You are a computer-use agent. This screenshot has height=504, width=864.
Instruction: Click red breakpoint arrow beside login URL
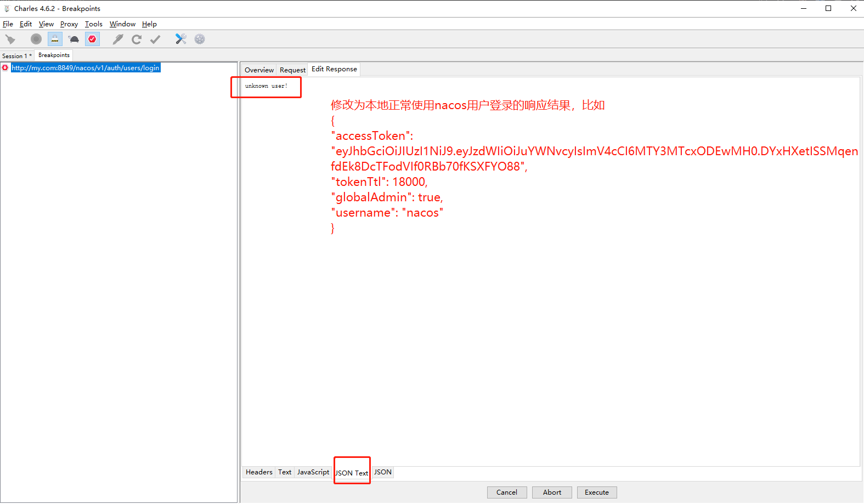tap(5, 68)
